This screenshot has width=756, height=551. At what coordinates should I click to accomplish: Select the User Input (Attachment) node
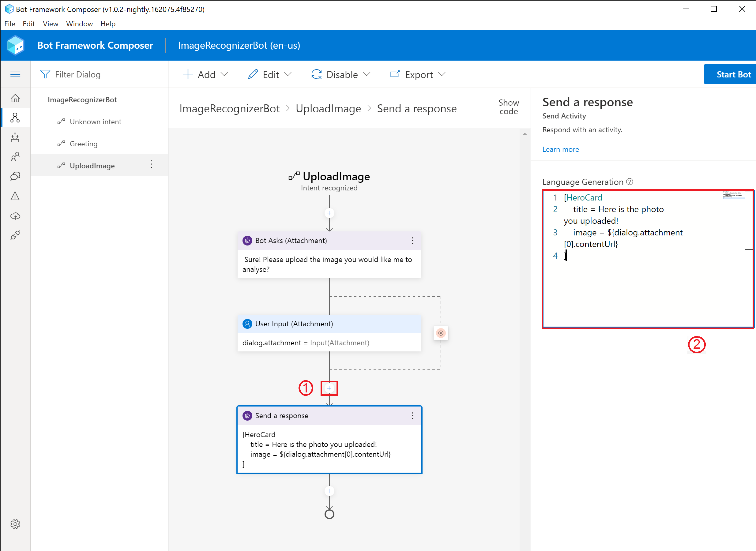pos(329,333)
